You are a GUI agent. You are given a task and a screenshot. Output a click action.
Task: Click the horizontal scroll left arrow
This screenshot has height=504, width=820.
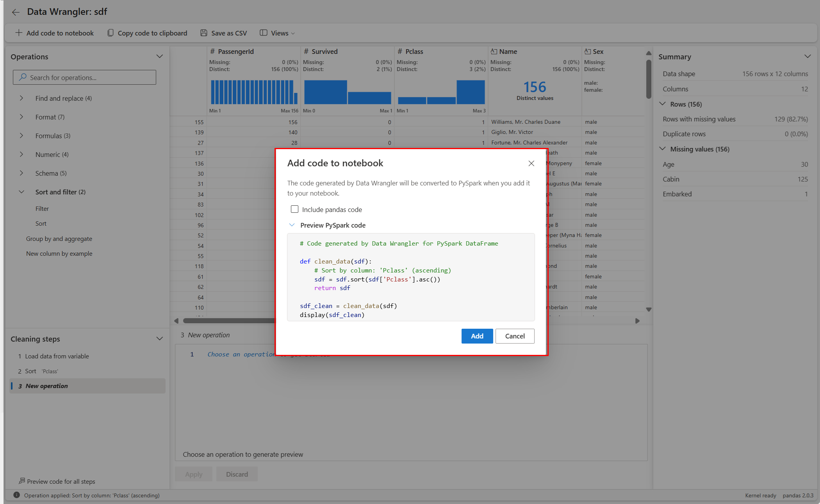tap(176, 321)
